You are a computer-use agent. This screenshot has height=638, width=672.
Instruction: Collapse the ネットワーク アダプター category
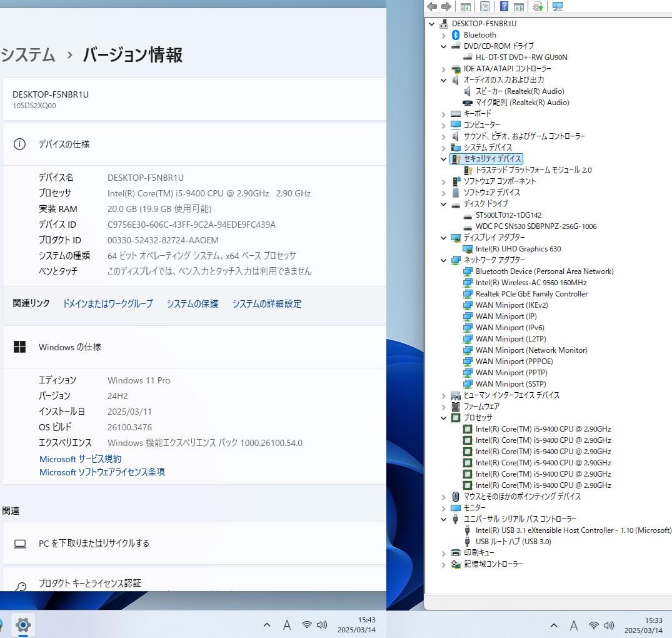[443, 260]
